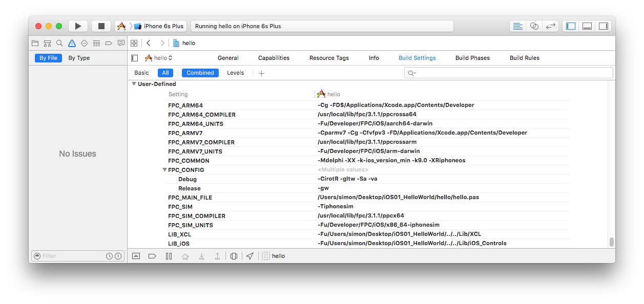Viewport: 644px width, 304px height.
Task: Click the build settings search field
Action: click(508, 73)
